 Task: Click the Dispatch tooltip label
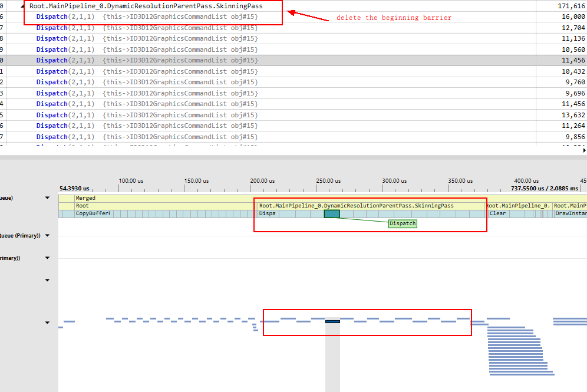pos(403,223)
